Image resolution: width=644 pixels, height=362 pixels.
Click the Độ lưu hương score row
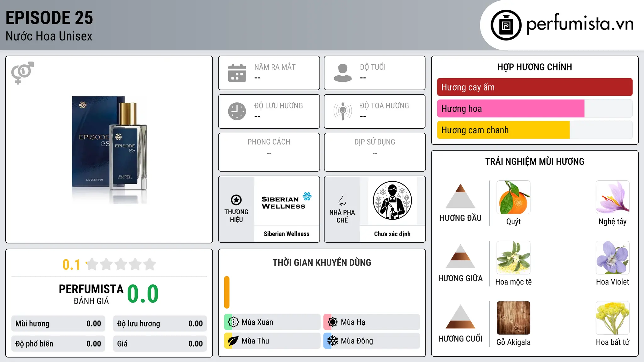tap(160, 324)
